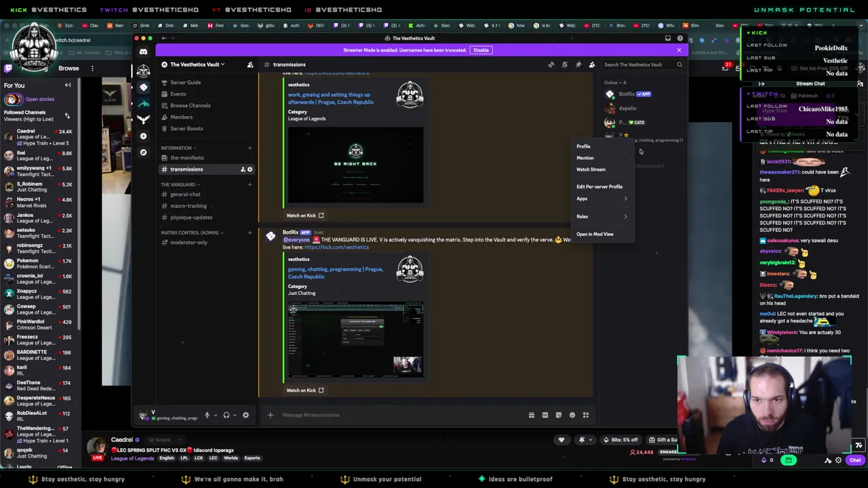Add a server with the plus icon
Viewport: 868px width, 488px height.
[143, 136]
